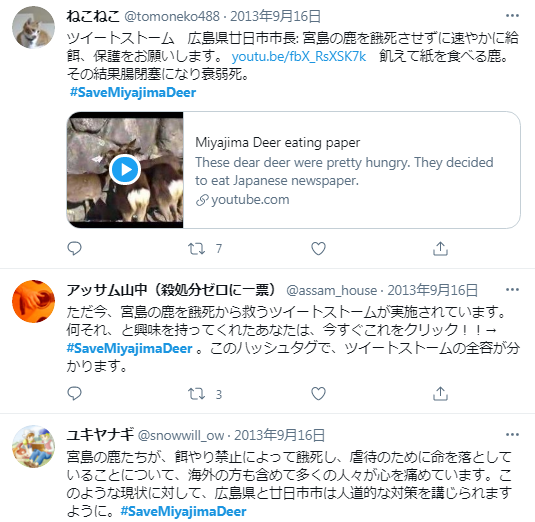Viewport: 535px width, 522px height.
Task: Share the tomoneko488 tweet
Action: tap(440, 248)
